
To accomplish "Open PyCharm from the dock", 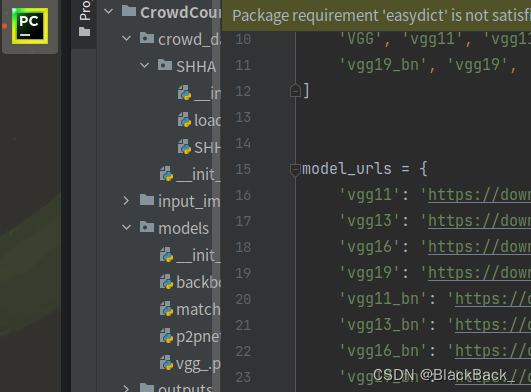I will pyautogui.click(x=30, y=26).
